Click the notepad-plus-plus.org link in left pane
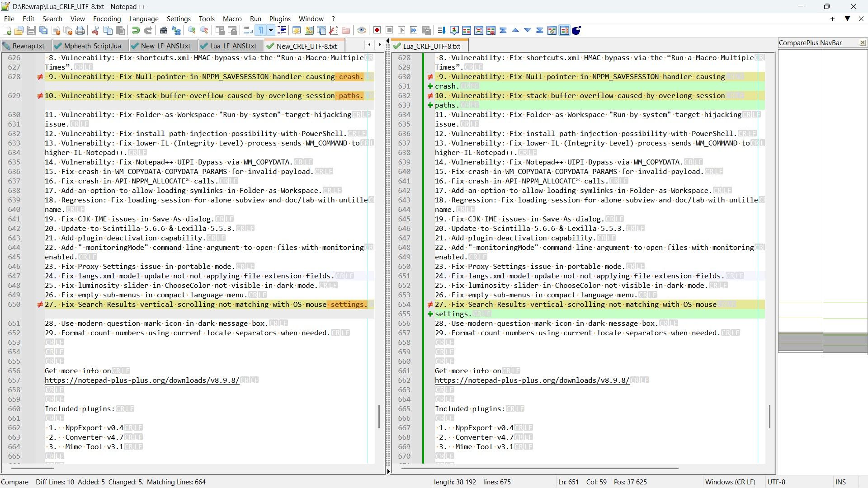This screenshot has height=488, width=868. point(142,380)
